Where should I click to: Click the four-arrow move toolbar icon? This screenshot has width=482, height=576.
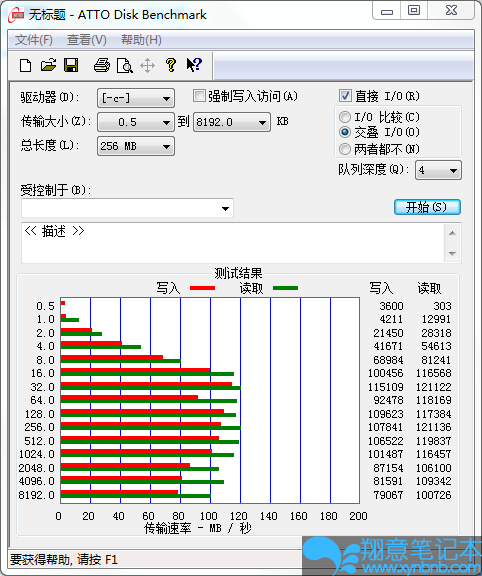[x=147, y=66]
